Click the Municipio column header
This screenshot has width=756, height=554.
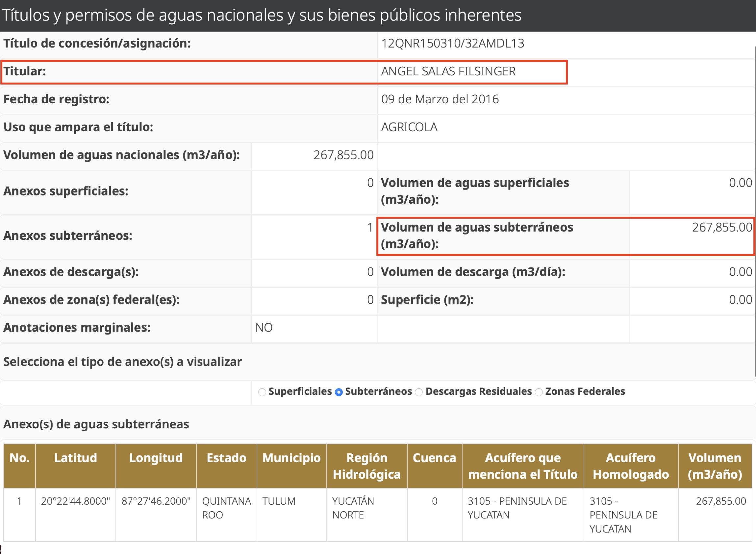click(291, 458)
